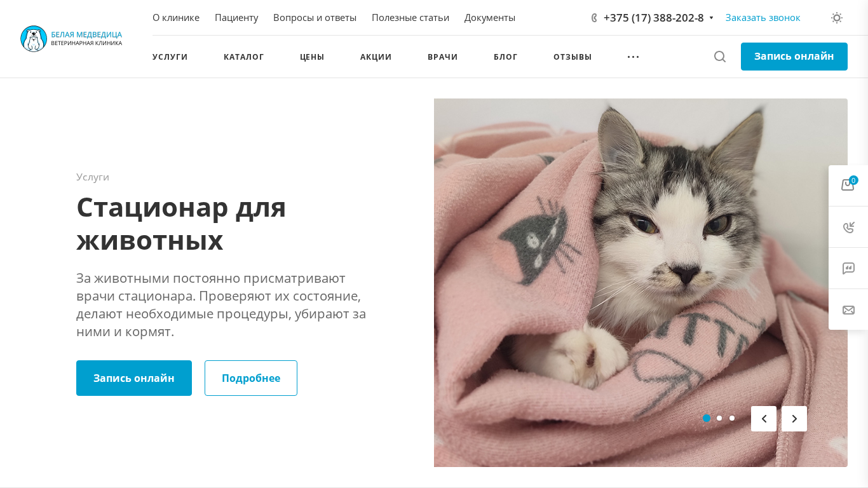The width and height of the screenshot is (868, 488).
Task: Open the review chat bubble side icon
Action: 848,268
